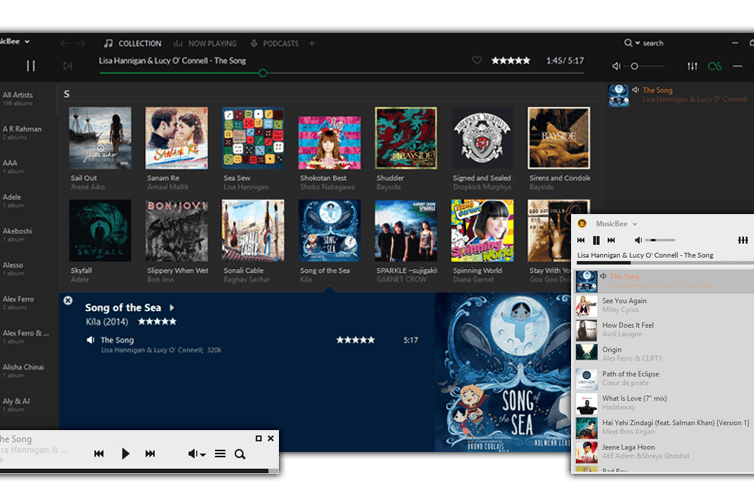The image size is (754, 500).
Task: Adjust compact player volume slider
Action: 660,240
